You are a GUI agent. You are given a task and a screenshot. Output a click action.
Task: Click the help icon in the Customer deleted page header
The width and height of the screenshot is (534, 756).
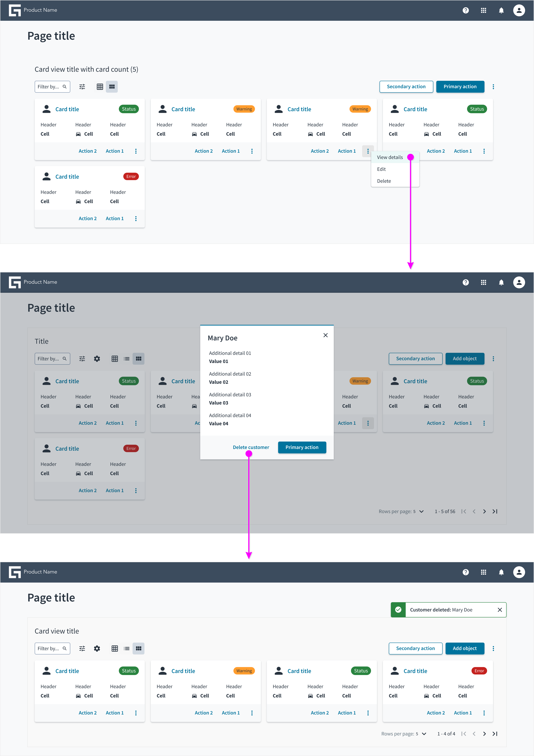[x=465, y=572]
